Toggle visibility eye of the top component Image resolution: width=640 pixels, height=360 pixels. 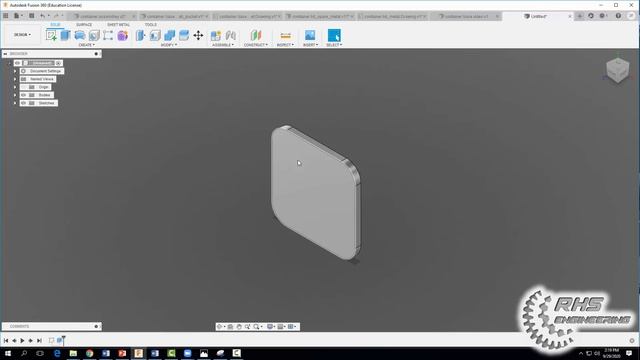(18, 63)
